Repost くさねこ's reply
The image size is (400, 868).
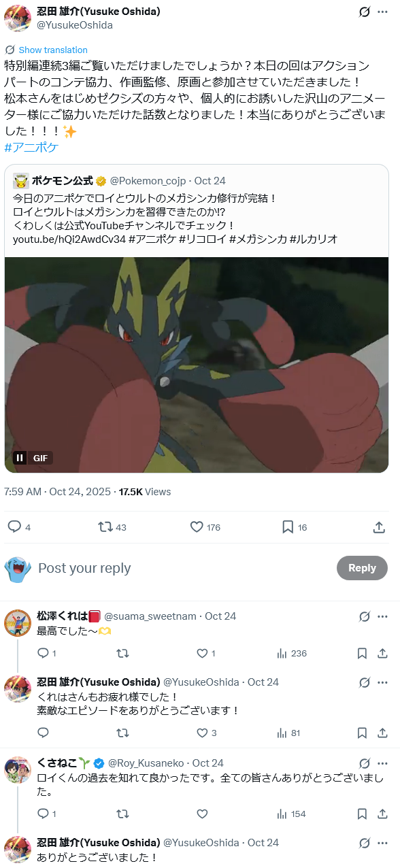click(122, 814)
